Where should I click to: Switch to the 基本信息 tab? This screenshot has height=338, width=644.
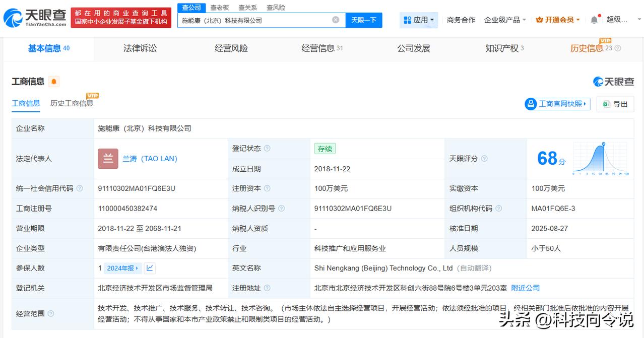tap(49, 48)
